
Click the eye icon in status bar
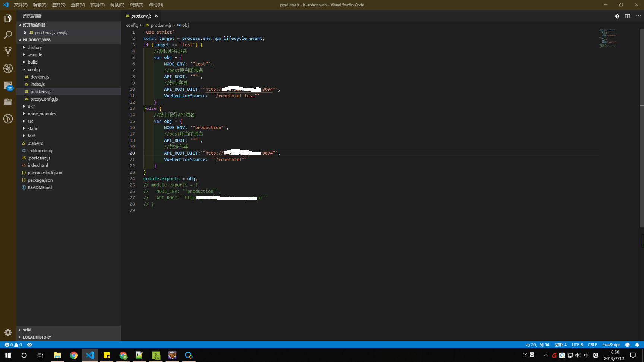coord(29,345)
